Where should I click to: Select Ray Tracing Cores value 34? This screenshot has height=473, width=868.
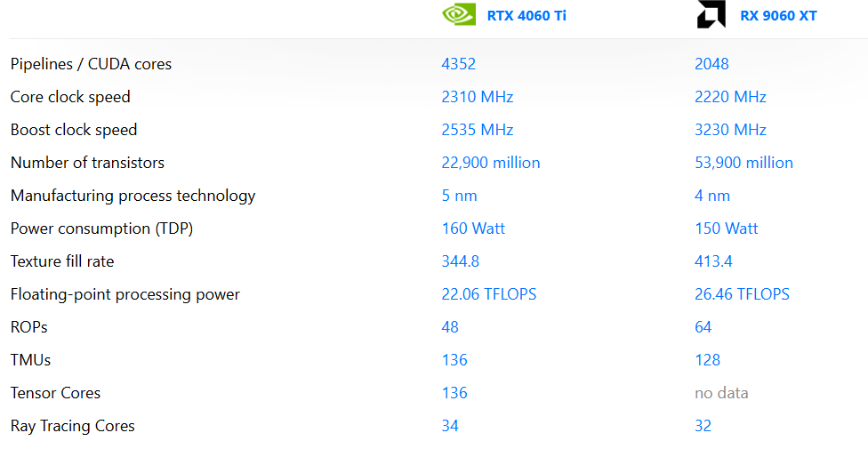click(450, 426)
